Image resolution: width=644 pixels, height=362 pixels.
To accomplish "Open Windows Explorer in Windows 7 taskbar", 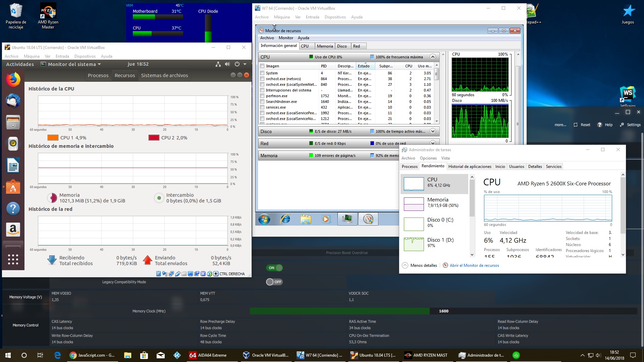I will (306, 219).
